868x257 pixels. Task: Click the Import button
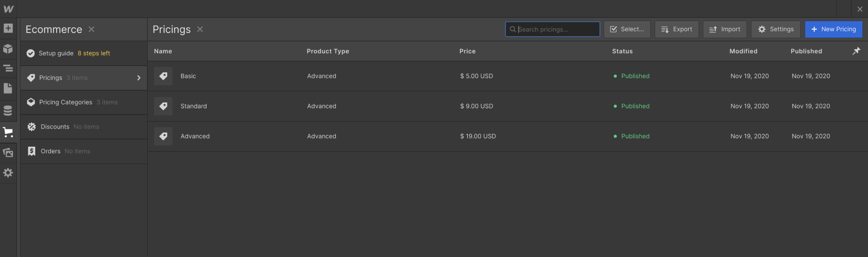click(x=725, y=29)
